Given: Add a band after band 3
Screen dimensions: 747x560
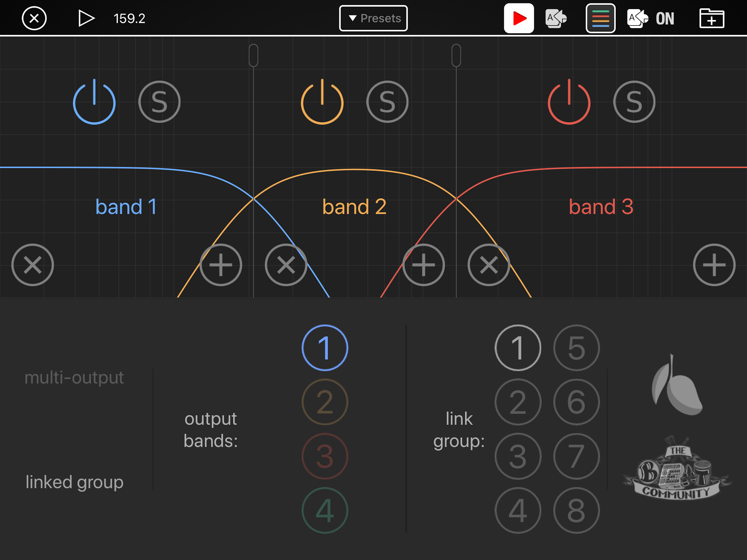Looking at the screenshot, I should [x=714, y=265].
